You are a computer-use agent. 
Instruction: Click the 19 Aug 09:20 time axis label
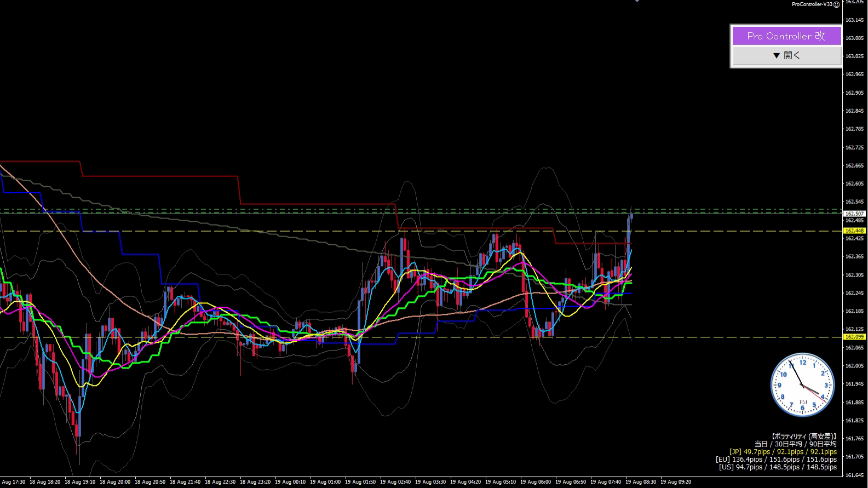(x=676, y=482)
